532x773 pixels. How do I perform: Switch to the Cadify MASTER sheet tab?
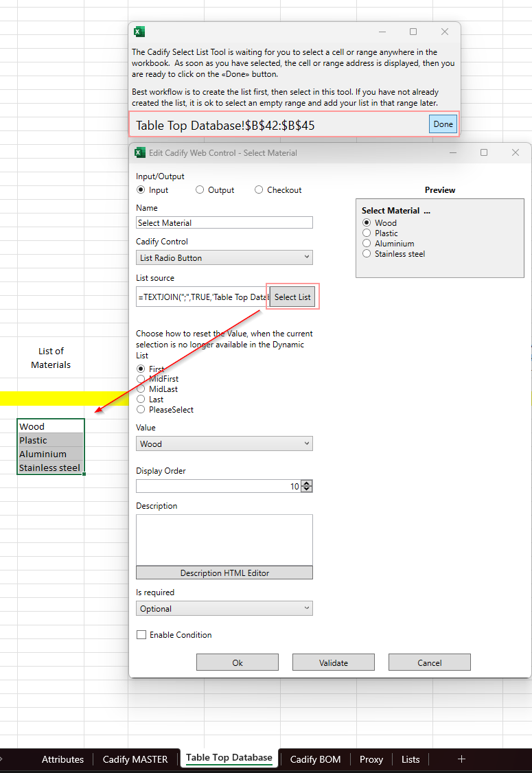pos(135,759)
